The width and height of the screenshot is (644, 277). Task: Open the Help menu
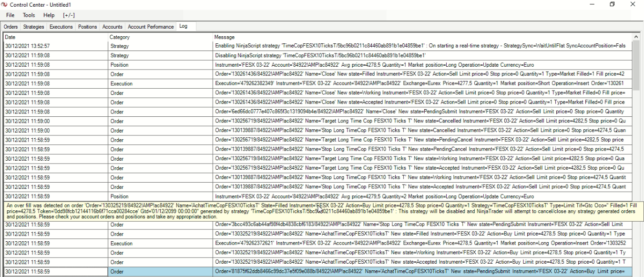pos(49,16)
